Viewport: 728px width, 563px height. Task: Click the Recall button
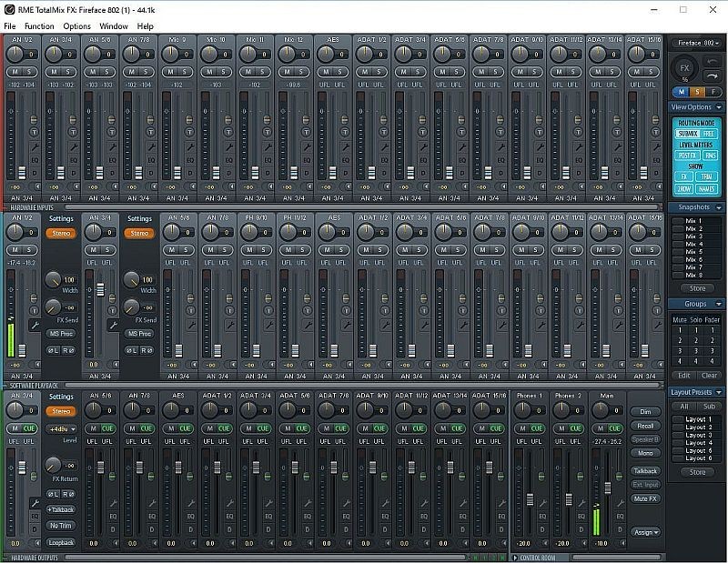[x=645, y=426]
